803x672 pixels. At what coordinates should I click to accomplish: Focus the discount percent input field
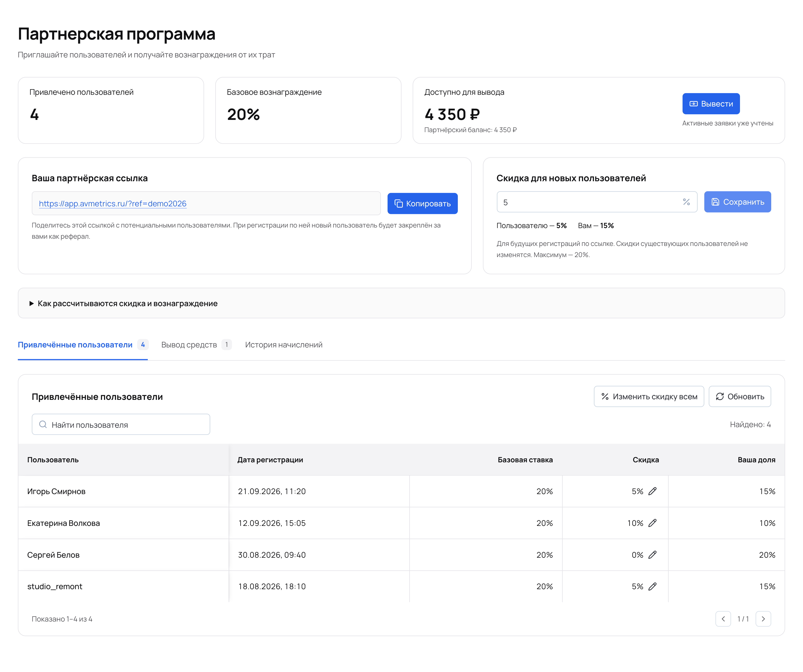(x=596, y=202)
